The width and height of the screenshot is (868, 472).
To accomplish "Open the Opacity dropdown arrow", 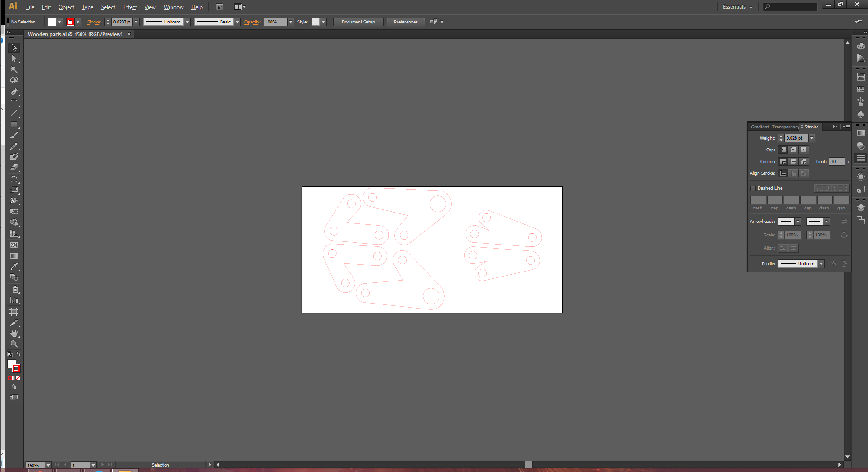I will [291, 22].
